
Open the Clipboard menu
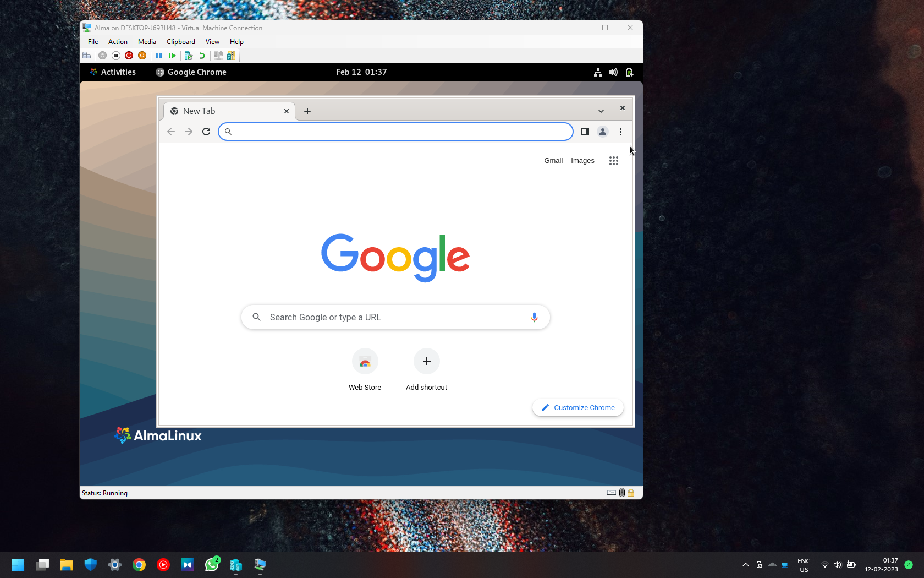pos(180,42)
